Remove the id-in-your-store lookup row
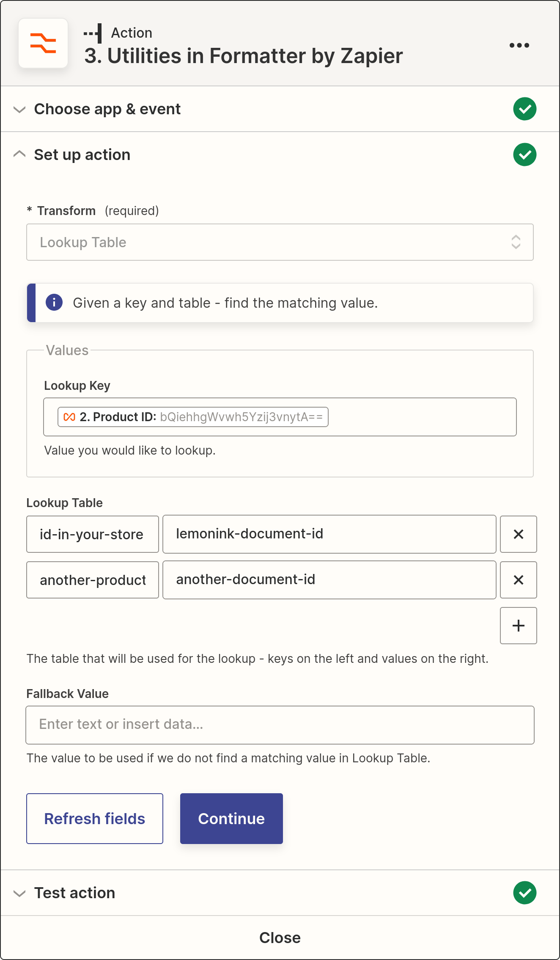 click(x=518, y=534)
